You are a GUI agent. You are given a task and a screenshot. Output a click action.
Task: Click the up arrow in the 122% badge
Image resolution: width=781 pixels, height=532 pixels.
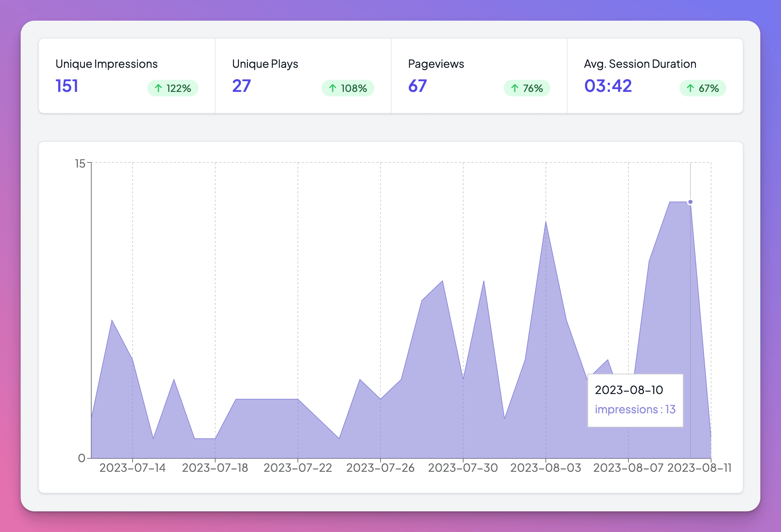[158, 88]
